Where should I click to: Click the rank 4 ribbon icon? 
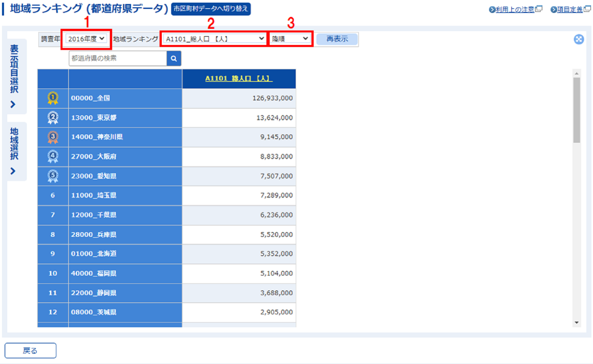coord(53,157)
